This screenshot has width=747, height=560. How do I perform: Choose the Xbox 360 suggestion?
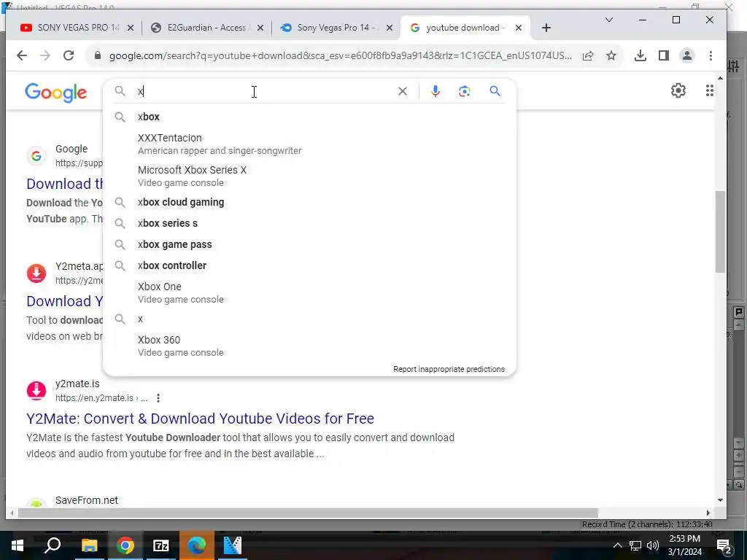309,346
